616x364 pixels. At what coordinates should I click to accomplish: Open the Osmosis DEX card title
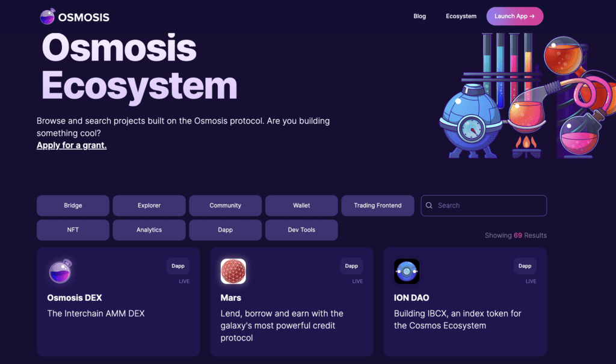coord(74,298)
